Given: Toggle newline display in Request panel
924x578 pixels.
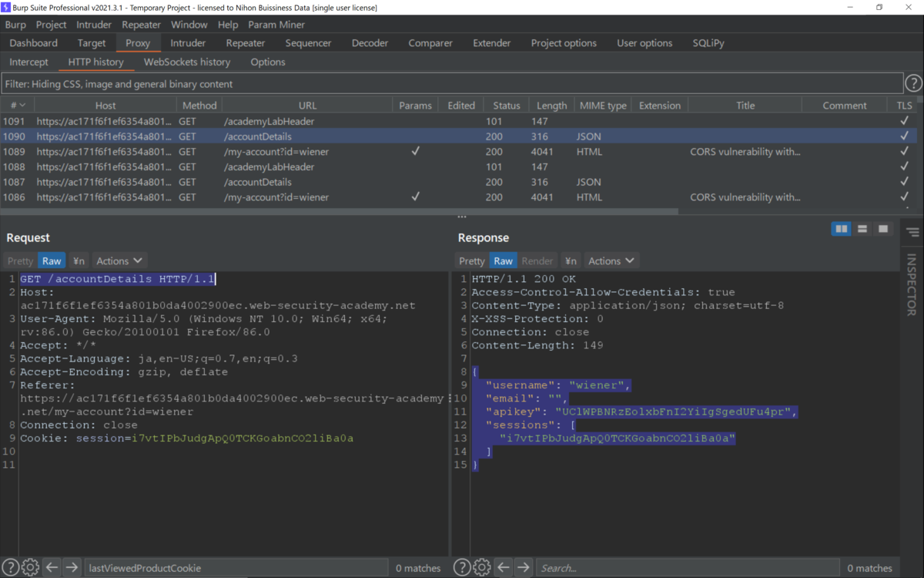Looking at the screenshot, I should pos(79,260).
